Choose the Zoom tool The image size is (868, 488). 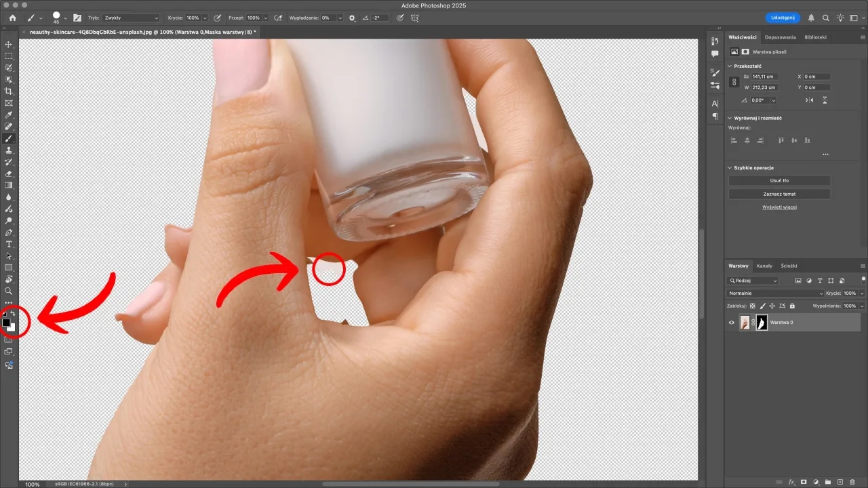(x=9, y=291)
